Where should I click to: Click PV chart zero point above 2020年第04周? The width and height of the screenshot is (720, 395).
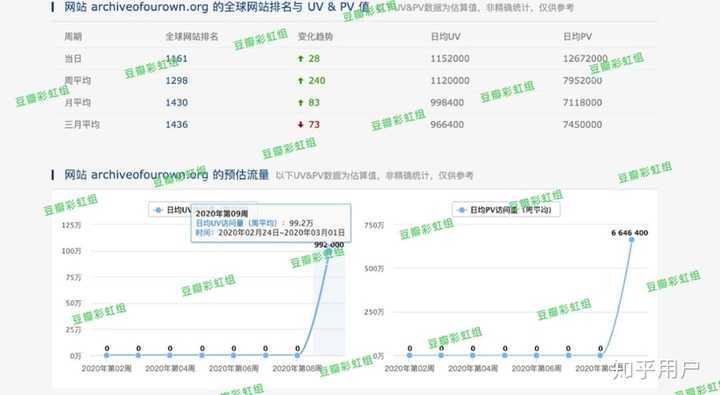[473, 355]
